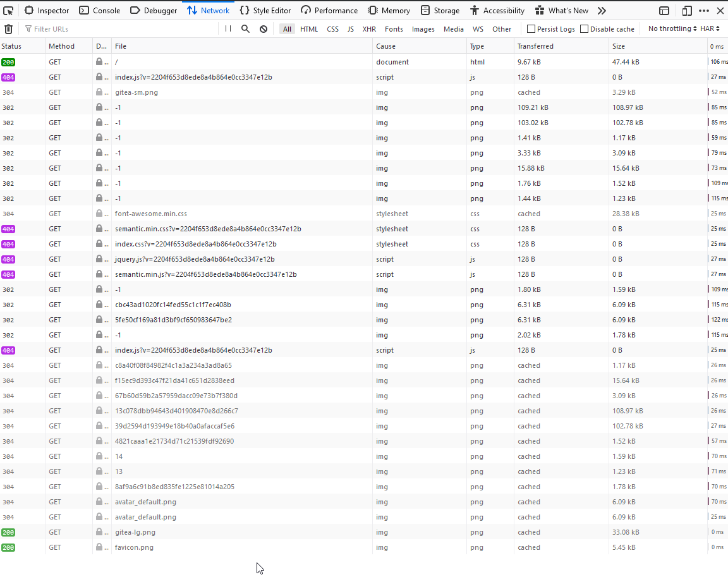The height and width of the screenshot is (577, 728).
Task: Filter requests by Fonts
Action: pyautogui.click(x=394, y=29)
